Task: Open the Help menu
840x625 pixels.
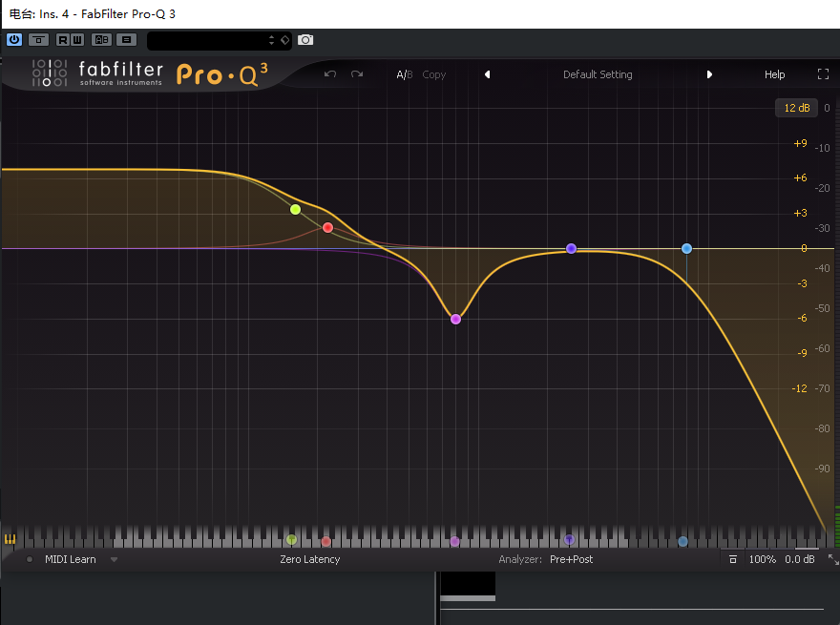Action: click(775, 74)
